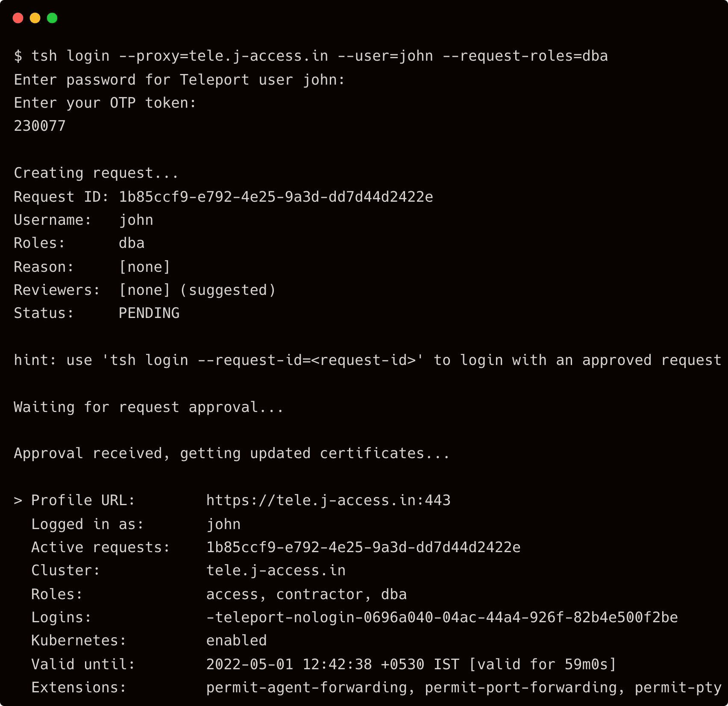Click the Profile URL https://tele.j-access.in:443
This screenshot has height=706, width=728.
click(329, 500)
